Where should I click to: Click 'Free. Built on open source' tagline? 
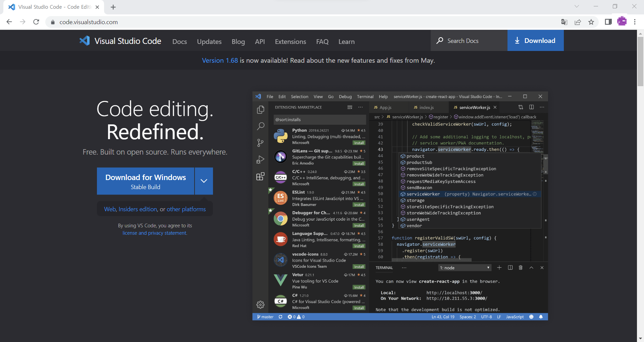[x=155, y=152]
